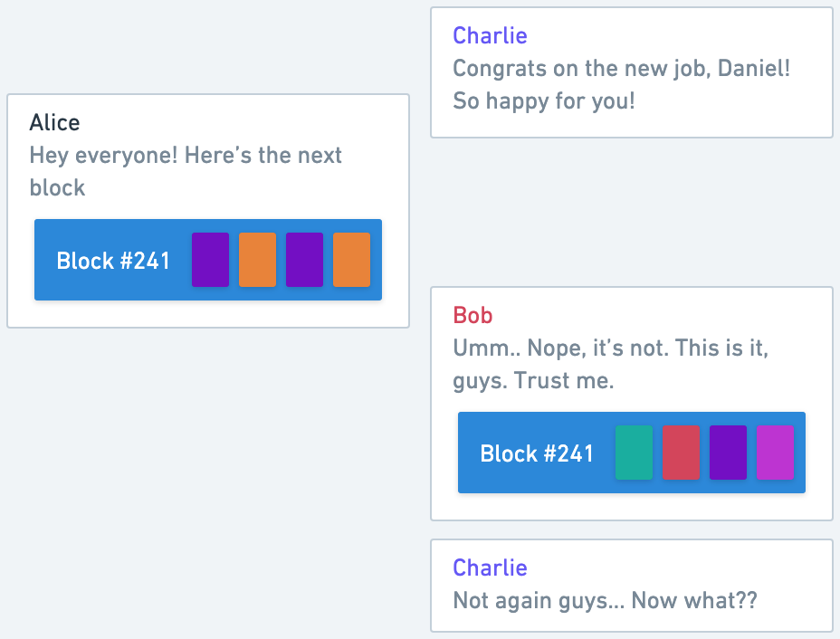840x639 pixels.
Task: Click the "So happy for you!" line
Action: coord(544,101)
